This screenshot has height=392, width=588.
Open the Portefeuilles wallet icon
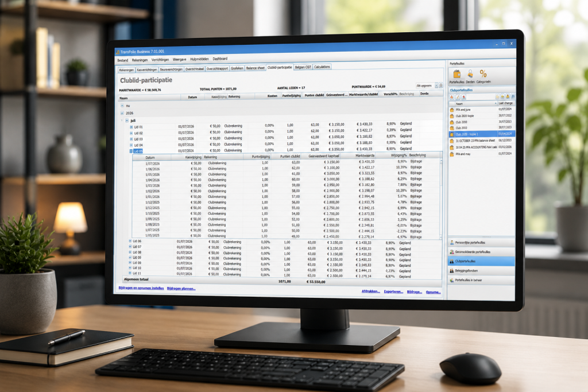(457, 74)
